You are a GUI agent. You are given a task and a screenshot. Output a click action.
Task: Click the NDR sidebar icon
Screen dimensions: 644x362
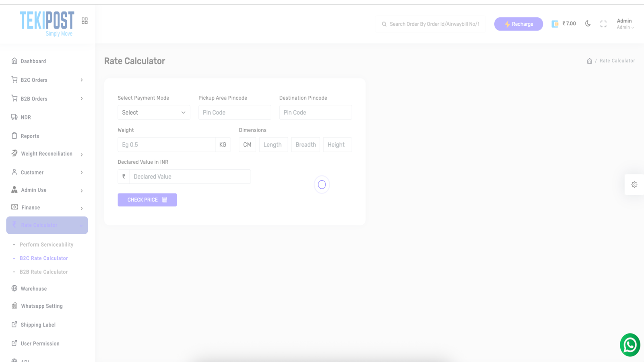point(14,117)
